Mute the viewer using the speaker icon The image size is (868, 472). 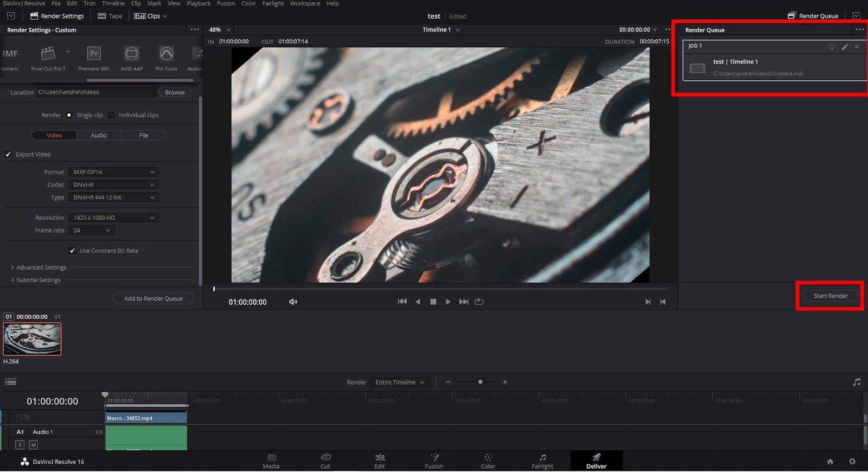click(x=293, y=302)
